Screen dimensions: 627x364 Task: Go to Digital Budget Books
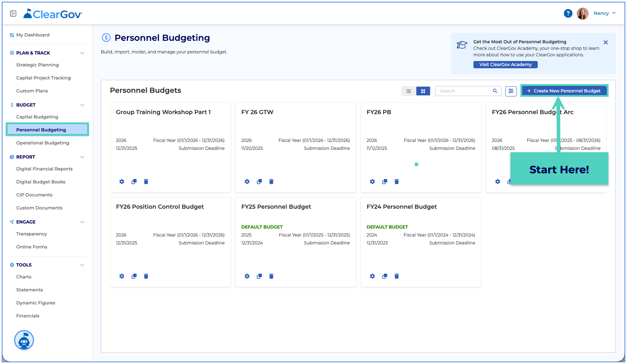tap(41, 182)
